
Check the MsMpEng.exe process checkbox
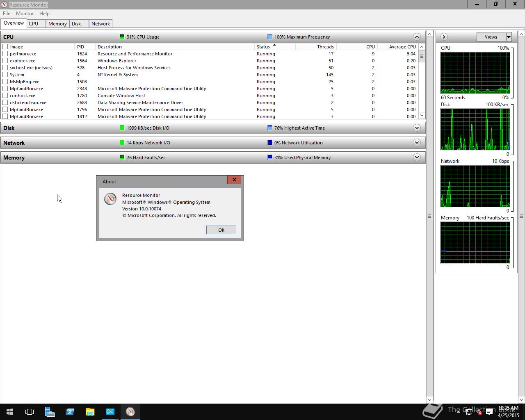(x=5, y=82)
